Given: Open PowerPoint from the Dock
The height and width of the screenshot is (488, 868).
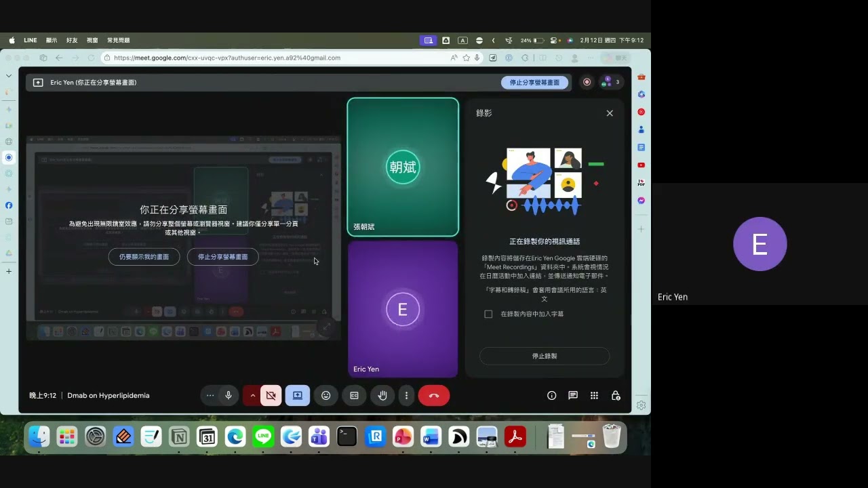Looking at the screenshot, I should click(x=403, y=436).
